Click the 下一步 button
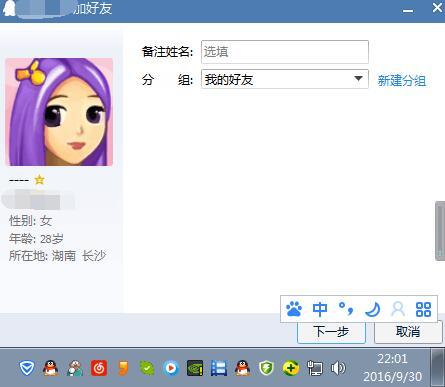The image size is (445, 387). 331,332
